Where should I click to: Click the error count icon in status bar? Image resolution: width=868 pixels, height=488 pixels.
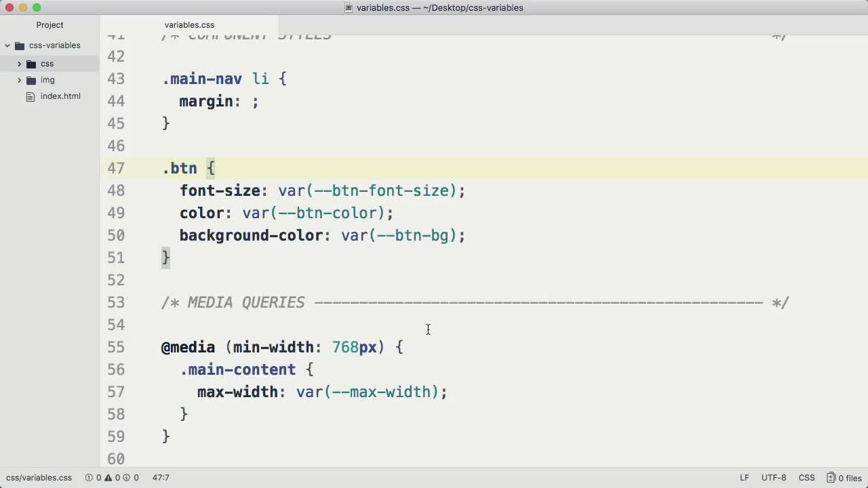[x=87, y=477]
